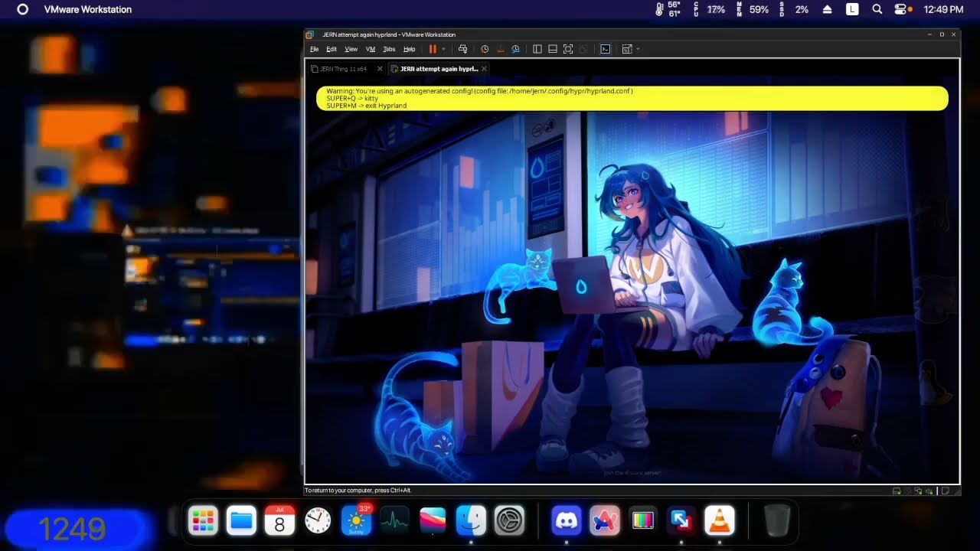Viewport: 980px width, 551px height.
Task: Click the message log icon in status bar
Action: click(946, 491)
